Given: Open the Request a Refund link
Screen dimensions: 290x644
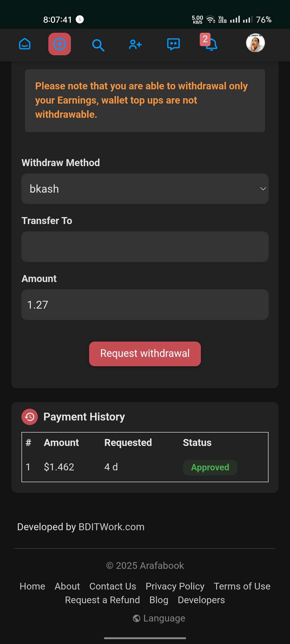Looking at the screenshot, I should coord(102,600).
